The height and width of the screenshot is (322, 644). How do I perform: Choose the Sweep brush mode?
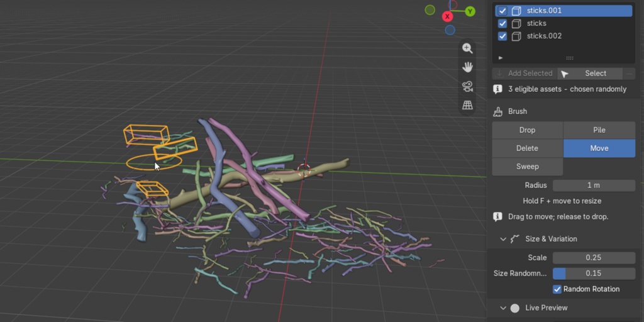pyautogui.click(x=528, y=167)
